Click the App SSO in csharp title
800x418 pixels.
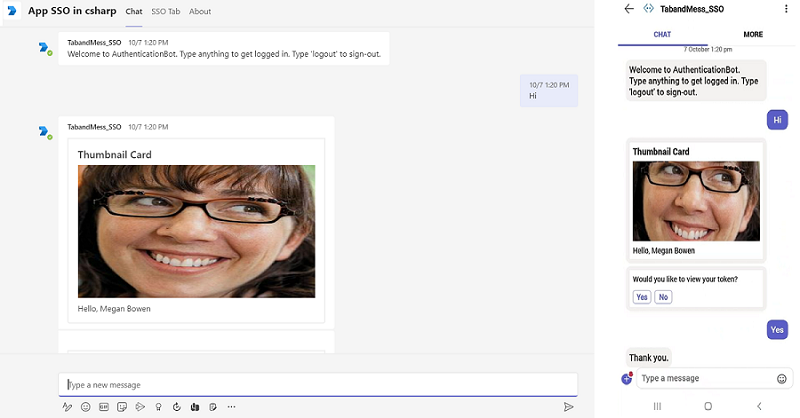point(72,11)
